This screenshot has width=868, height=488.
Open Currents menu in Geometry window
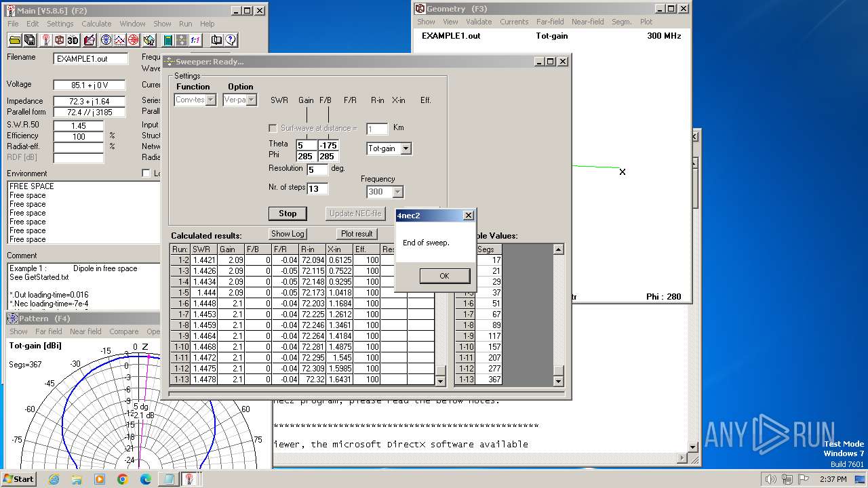[514, 22]
